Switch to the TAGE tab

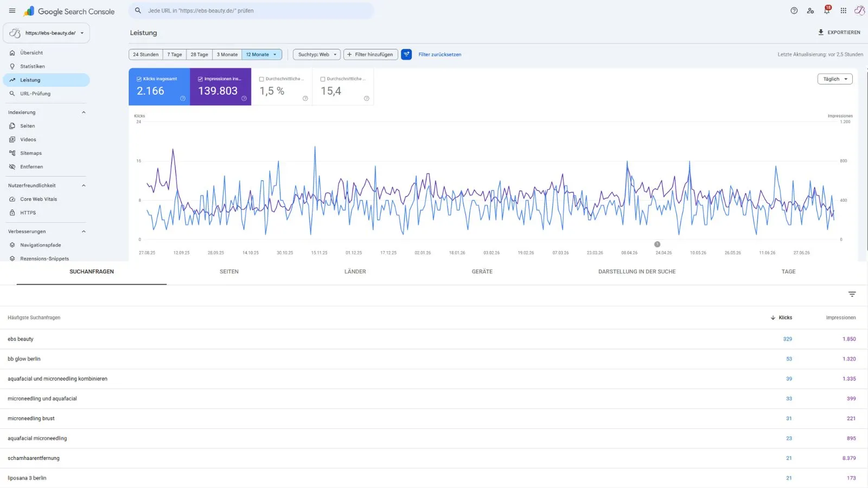788,272
